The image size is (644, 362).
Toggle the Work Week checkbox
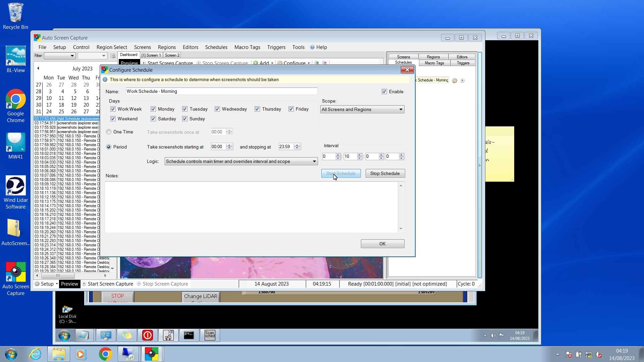tap(113, 109)
